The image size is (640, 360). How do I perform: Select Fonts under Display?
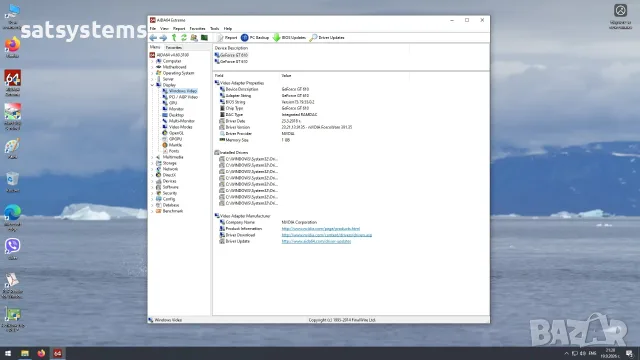point(171,151)
